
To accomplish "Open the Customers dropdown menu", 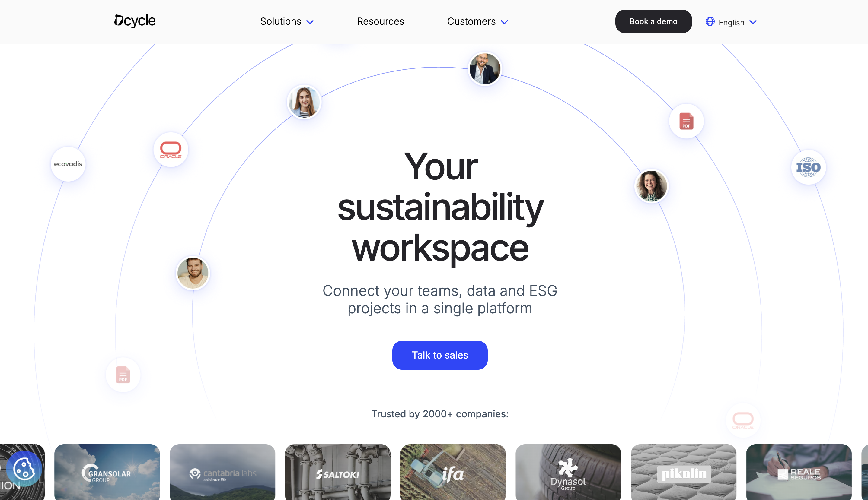I will pos(477,21).
